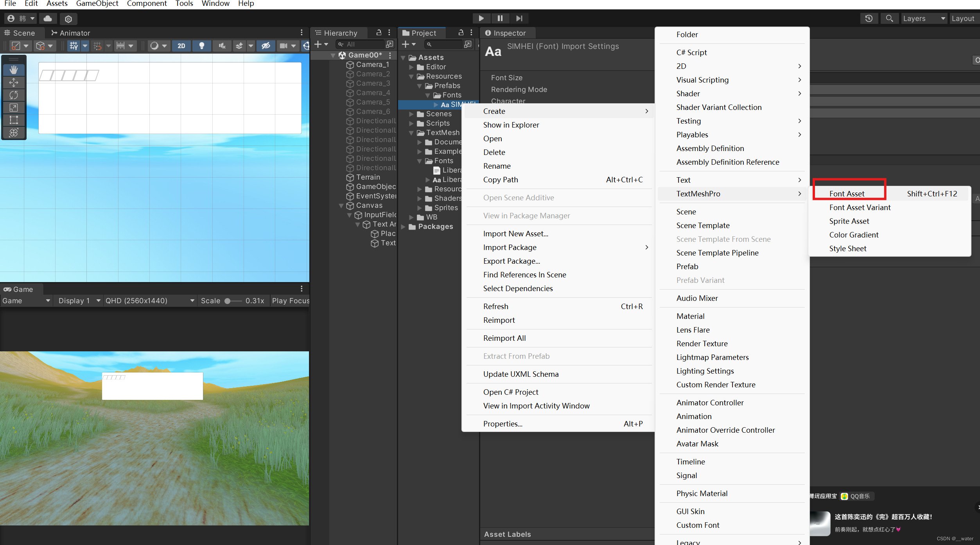Open the Undo History icon
Image resolution: width=980 pixels, height=545 pixels.
(869, 18)
